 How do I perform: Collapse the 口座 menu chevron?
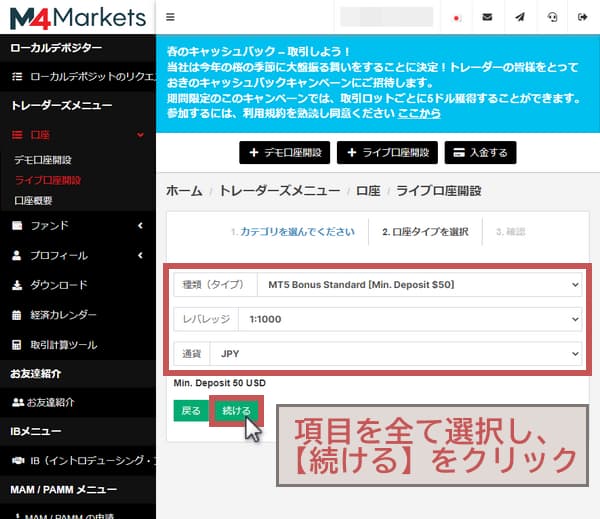click(140, 135)
